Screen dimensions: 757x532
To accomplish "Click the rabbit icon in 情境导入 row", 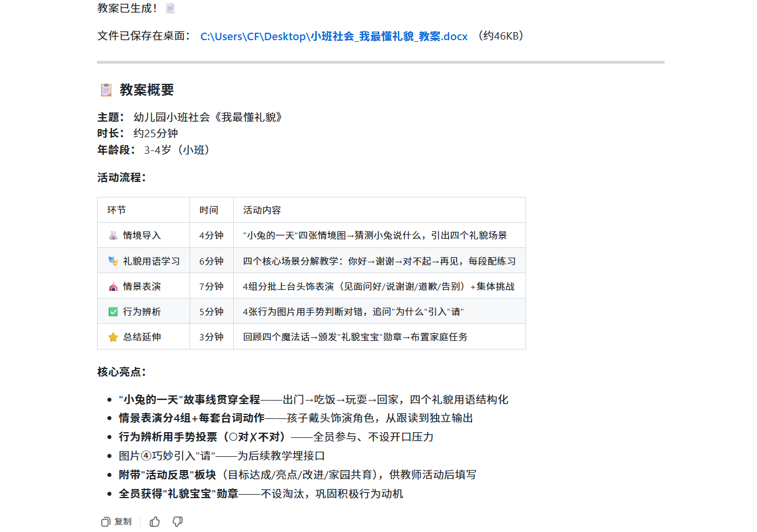I will pos(113,235).
